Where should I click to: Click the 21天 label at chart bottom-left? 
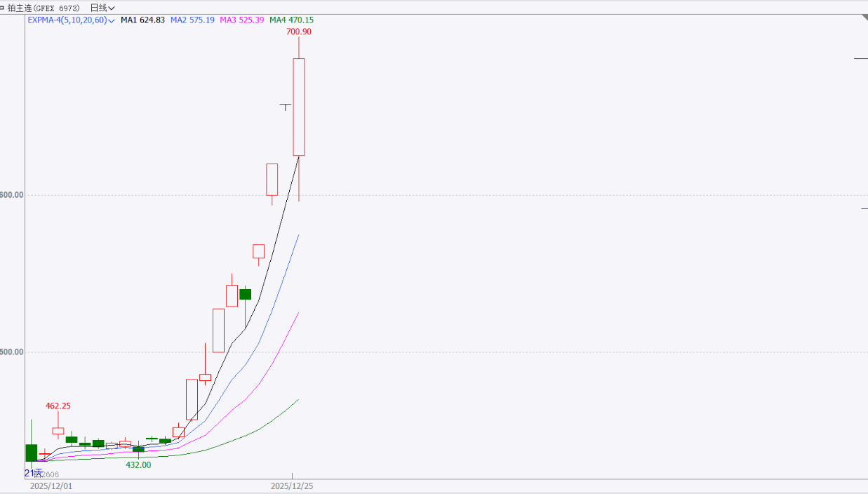(x=34, y=473)
